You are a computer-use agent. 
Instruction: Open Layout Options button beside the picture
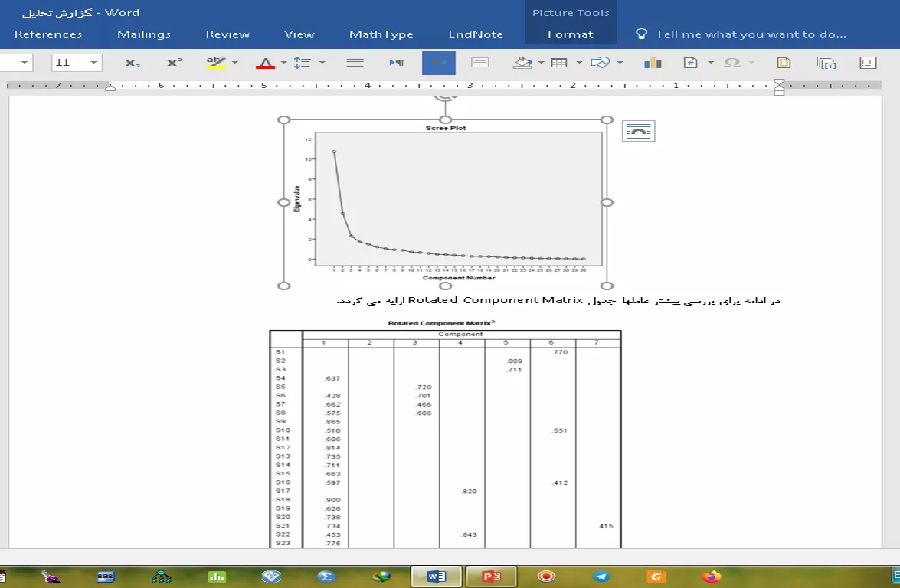(x=639, y=131)
